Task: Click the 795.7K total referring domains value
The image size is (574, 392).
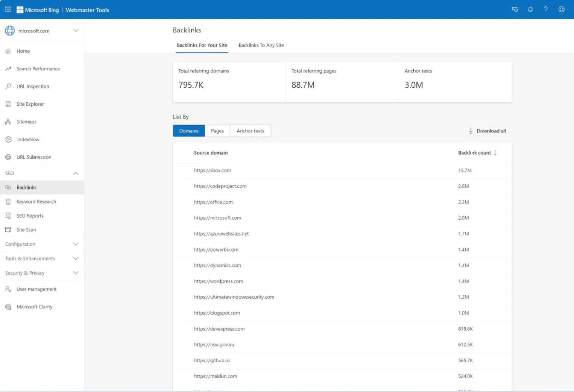Action: [x=191, y=85]
